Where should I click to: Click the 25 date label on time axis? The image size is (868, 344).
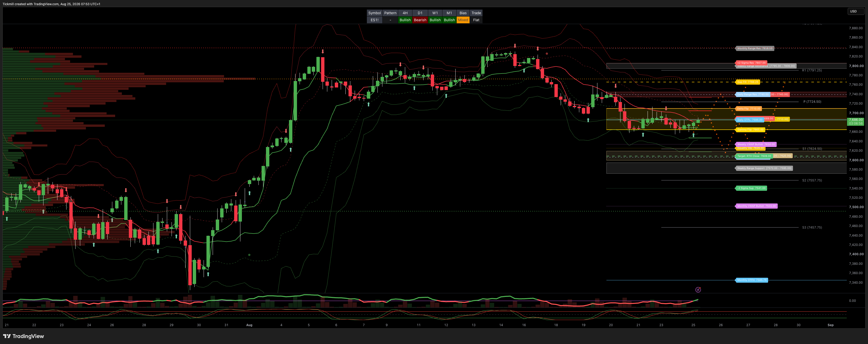pyautogui.click(x=693, y=325)
